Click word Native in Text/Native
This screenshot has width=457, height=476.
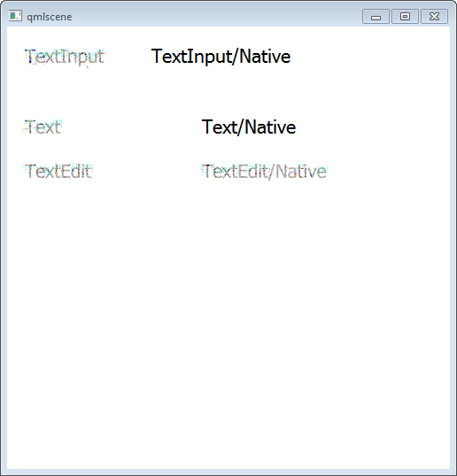(x=270, y=127)
